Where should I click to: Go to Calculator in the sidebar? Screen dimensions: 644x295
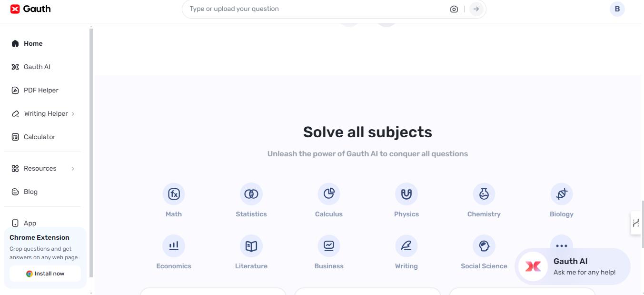coord(40,137)
